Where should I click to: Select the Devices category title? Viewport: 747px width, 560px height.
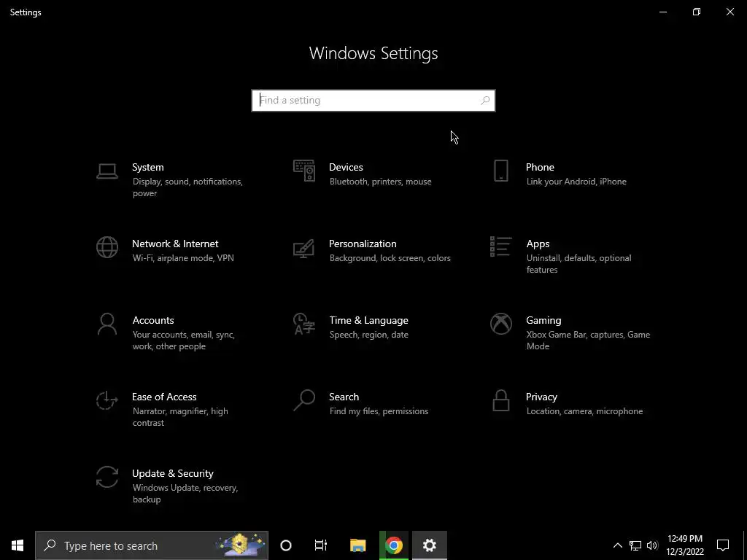346,167
